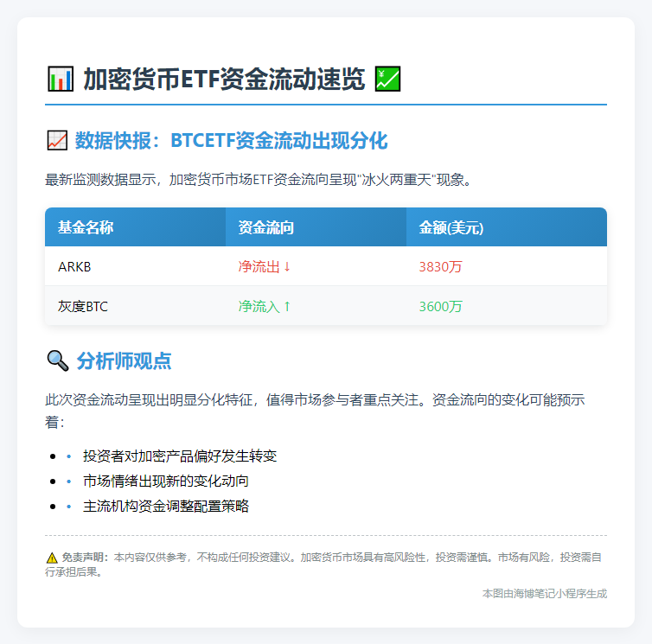Click the yellow warning triangle icon

click(52, 558)
